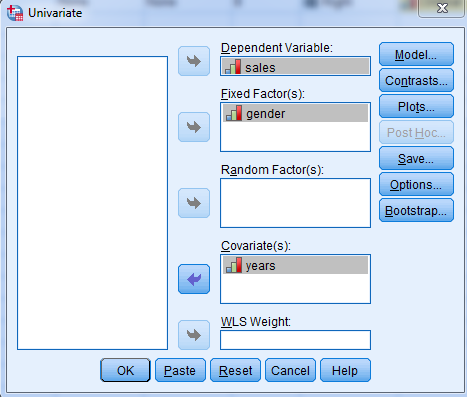The image size is (467, 397).
Task: Click the empty source variable list
Action: (x=92, y=203)
